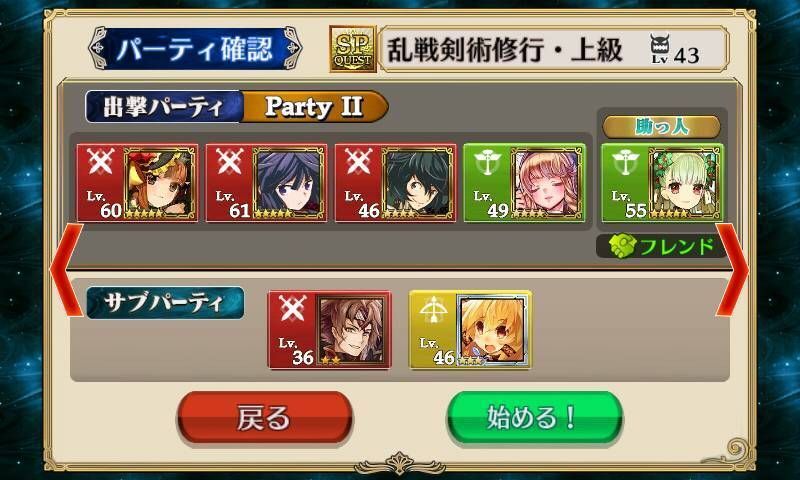This screenshot has height=480, width=800.
Task: Select the 出撃パーティ tab label
Action: coord(164,107)
